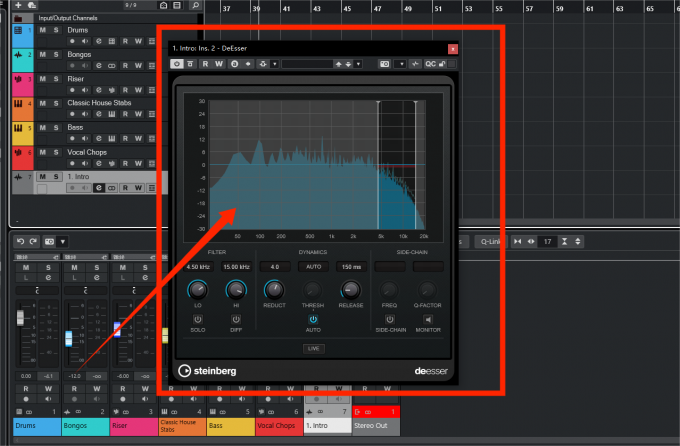
Task: Select the Bass mixer channel label
Action: click(x=231, y=426)
